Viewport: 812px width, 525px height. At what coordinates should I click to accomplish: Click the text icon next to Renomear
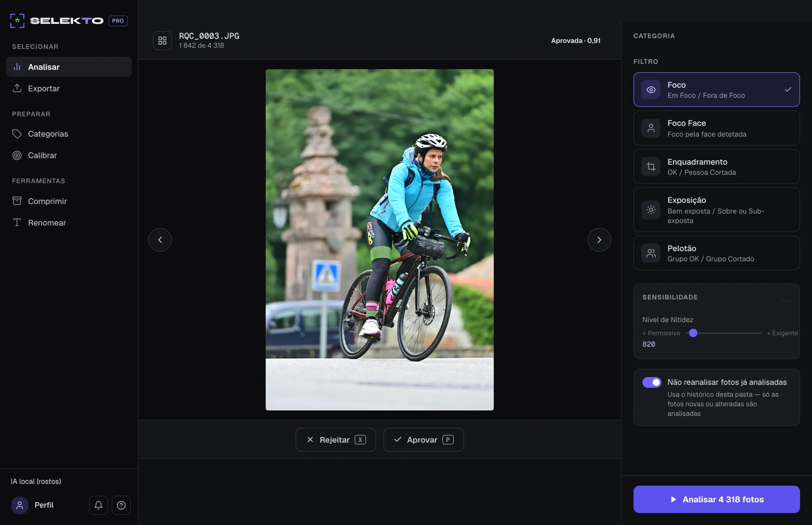click(x=17, y=222)
